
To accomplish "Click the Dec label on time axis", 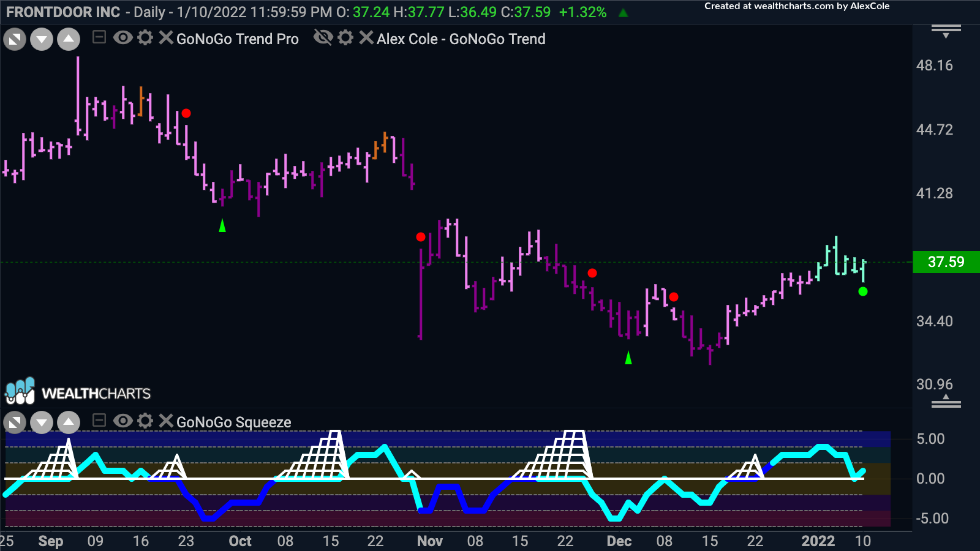I will click(619, 541).
